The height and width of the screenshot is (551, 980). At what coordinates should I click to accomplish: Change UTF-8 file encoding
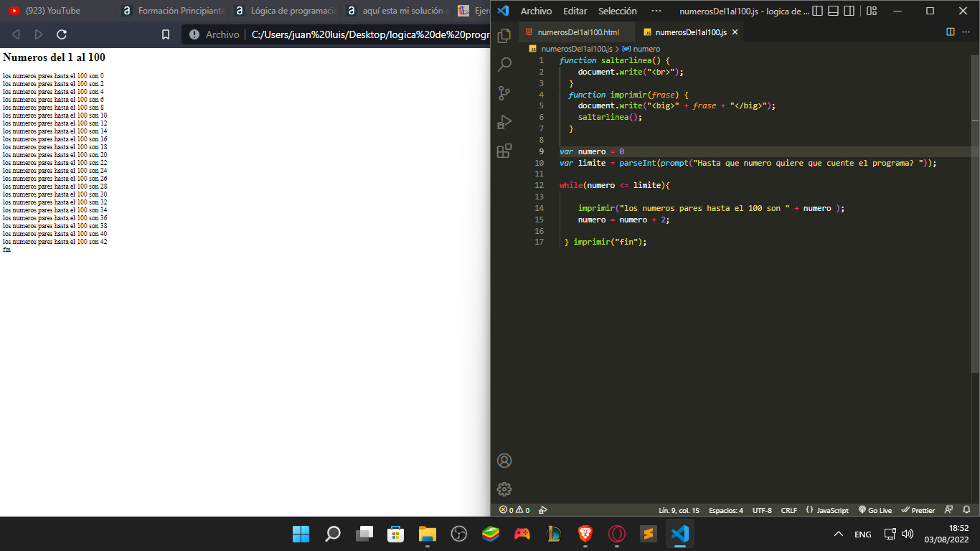click(x=762, y=510)
